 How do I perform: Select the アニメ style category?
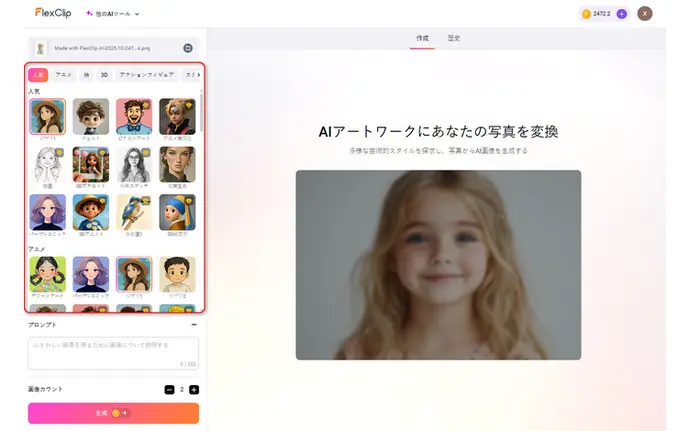63,75
